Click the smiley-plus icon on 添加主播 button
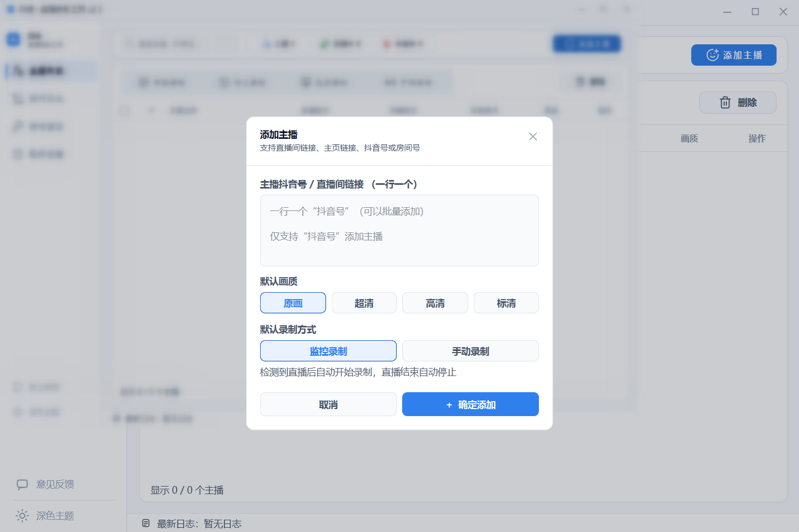This screenshot has width=799, height=532. [712, 55]
